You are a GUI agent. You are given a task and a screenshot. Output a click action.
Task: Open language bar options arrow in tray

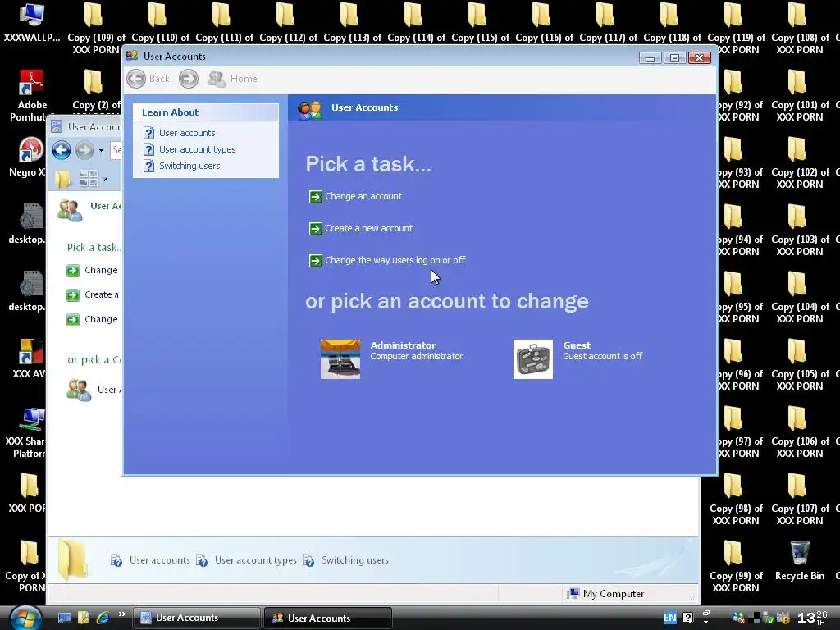705,622
